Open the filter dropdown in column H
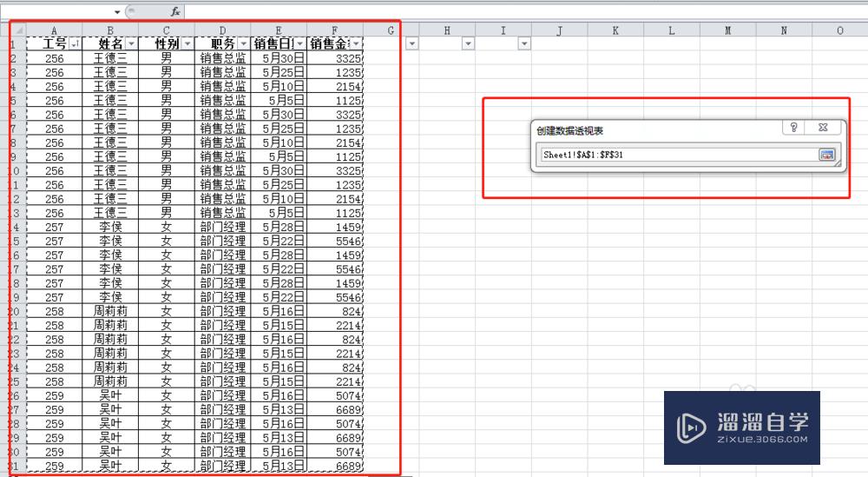 click(469, 43)
